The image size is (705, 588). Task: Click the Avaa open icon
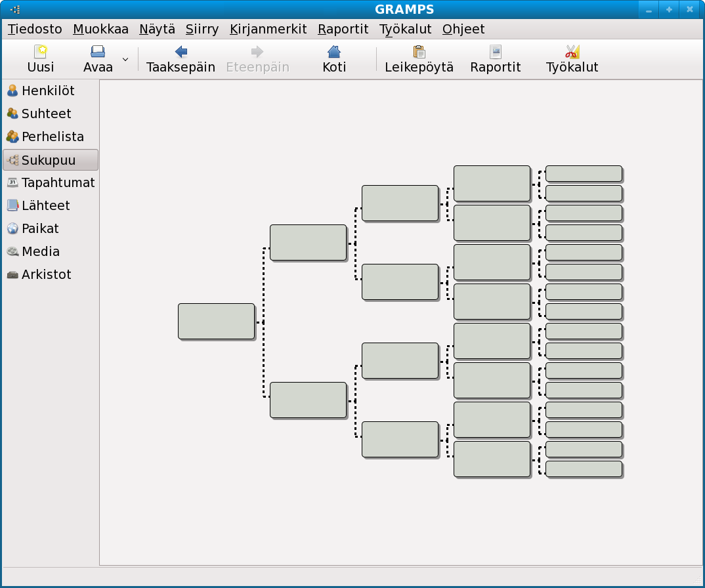click(x=98, y=52)
